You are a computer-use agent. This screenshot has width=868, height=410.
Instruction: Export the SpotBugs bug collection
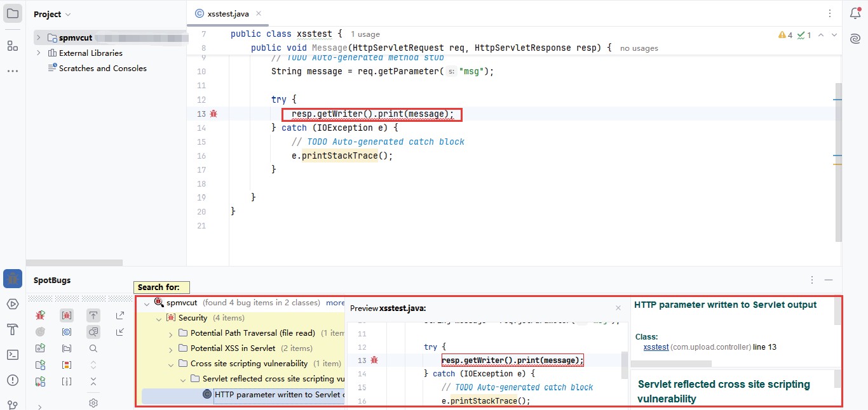pyautogui.click(x=120, y=315)
